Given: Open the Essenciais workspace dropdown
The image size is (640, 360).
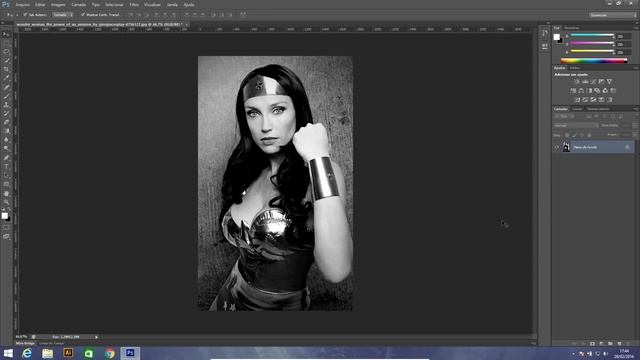Looking at the screenshot, I should click(x=613, y=15).
